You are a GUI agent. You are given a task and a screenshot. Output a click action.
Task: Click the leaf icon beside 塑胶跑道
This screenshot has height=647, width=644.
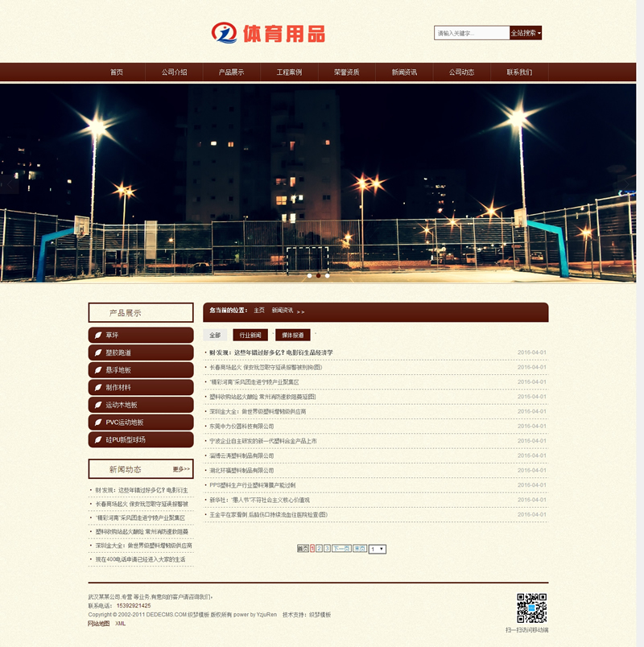(x=97, y=352)
